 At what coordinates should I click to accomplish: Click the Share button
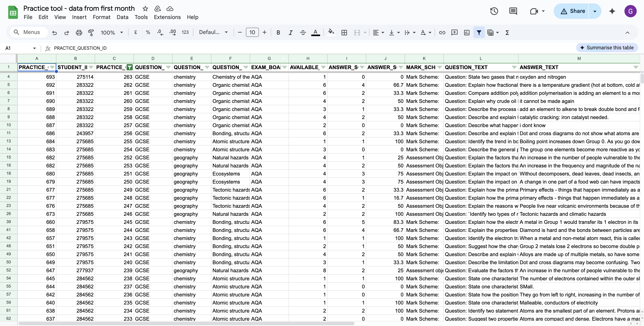[572, 11]
